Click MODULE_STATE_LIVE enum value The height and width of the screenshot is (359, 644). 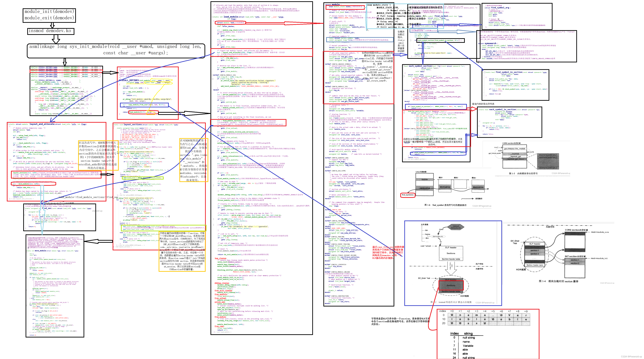[x=388, y=8]
